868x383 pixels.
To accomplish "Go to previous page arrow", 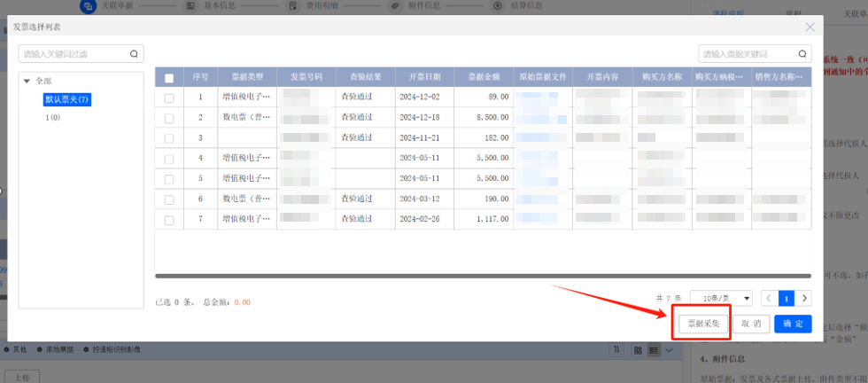I will (768, 299).
